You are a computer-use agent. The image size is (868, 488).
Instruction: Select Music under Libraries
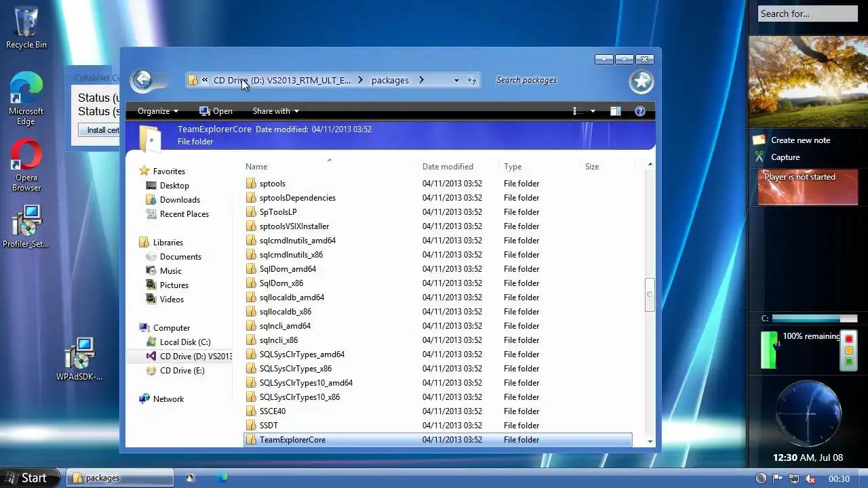(x=170, y=271)
